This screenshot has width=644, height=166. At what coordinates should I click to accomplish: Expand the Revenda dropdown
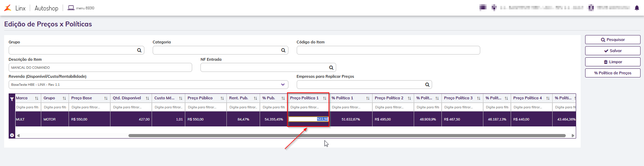[283, 84]
